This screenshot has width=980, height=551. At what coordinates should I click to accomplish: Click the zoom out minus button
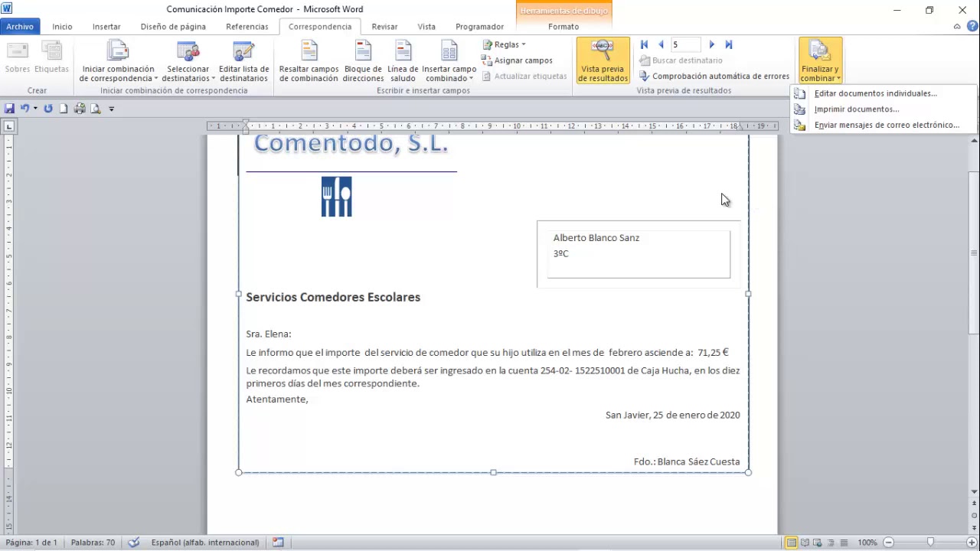click(888, 543)
